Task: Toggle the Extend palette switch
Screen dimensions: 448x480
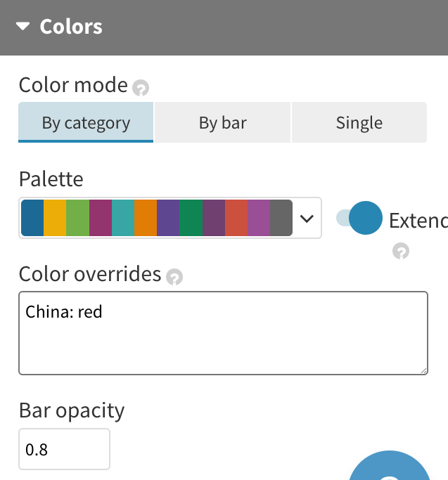Action: point(359,218)
